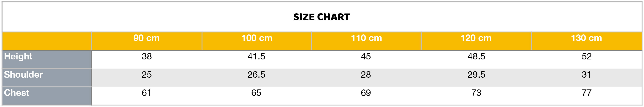This screenshot has height=107, width=644.
Task: Pick the 130 cm column header
Action: (586, 38)
